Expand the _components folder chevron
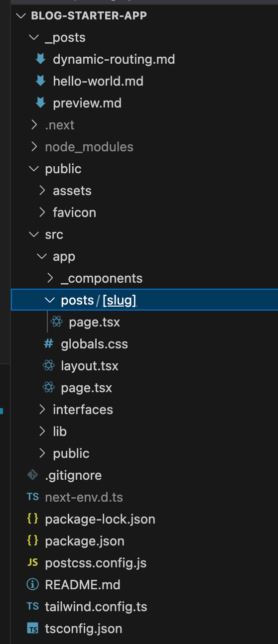Viewport: 278px width, 644px height. point(50,278)
